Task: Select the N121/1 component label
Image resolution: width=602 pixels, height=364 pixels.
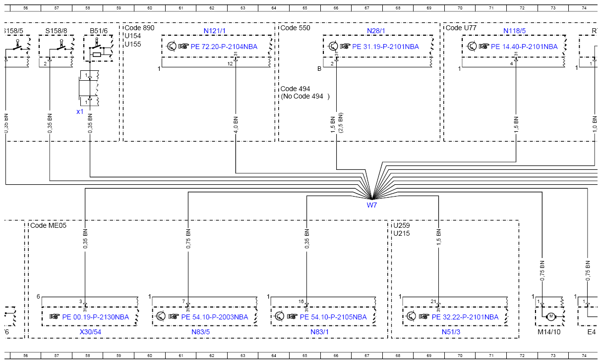Action: (215, 31)
